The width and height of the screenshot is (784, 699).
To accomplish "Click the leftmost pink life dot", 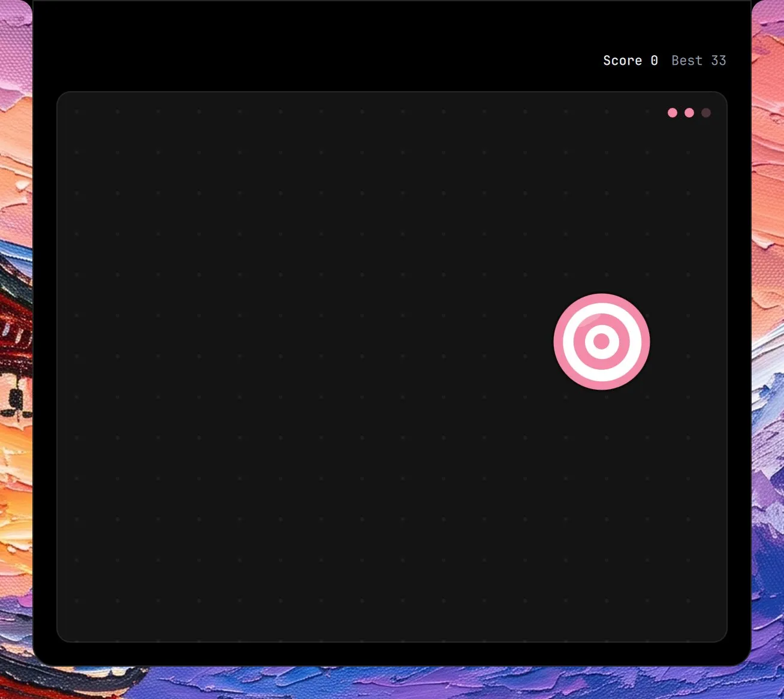I will click(x=673, y=113).
